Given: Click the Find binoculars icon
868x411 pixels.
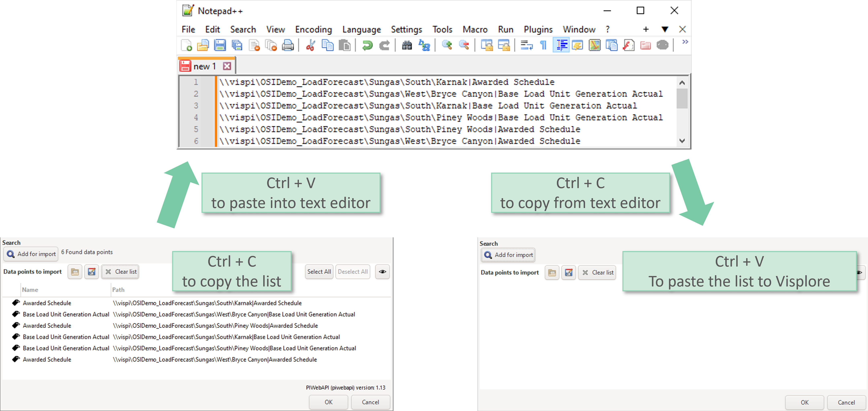Looking at the screenshot, I should (x=407, y=45).
